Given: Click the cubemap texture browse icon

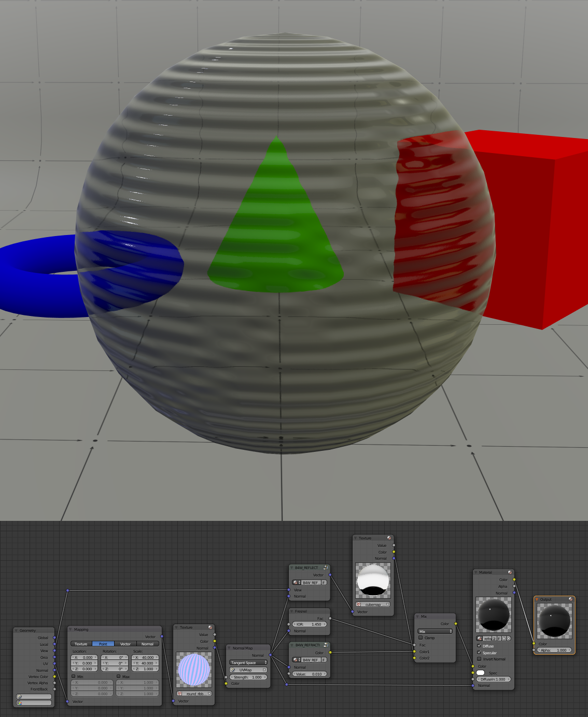Looking at the screenshot, I should [358, 604].
